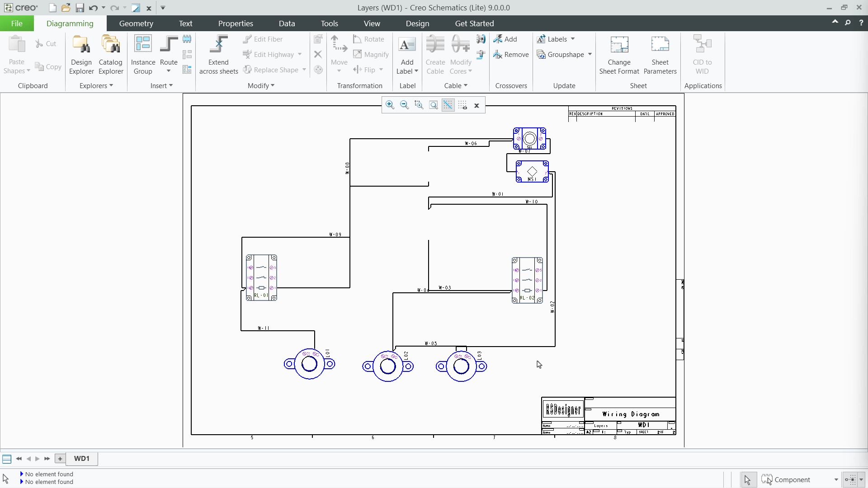Image resolution: width=868 pixels, height=488 pixels.
Task: Add a new sheet
Action: pyautogui.click(x=60, y=459)
